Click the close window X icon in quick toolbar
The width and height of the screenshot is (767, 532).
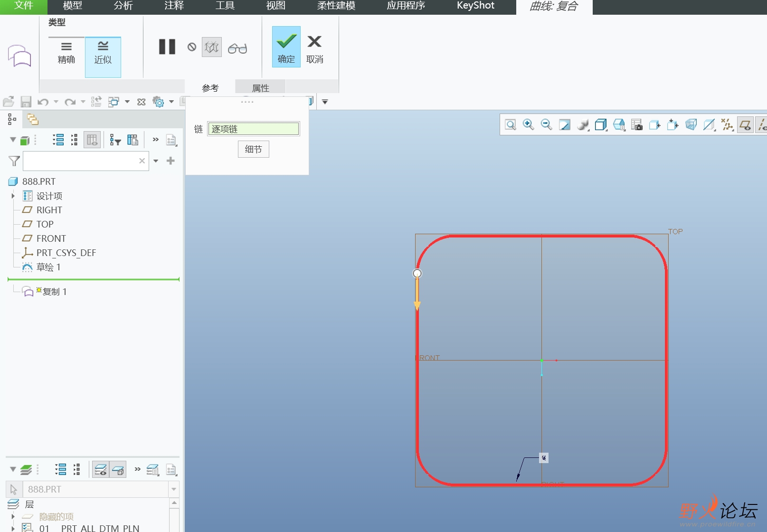142,102
